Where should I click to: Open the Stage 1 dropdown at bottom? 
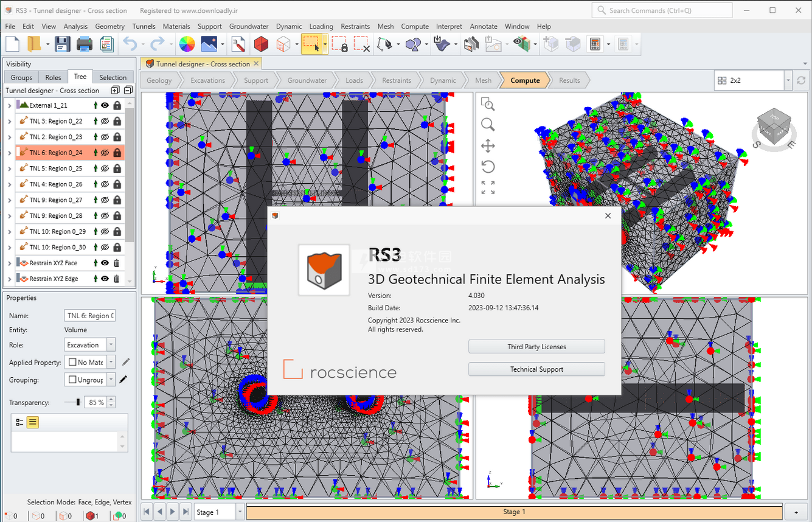click(240, 512)
